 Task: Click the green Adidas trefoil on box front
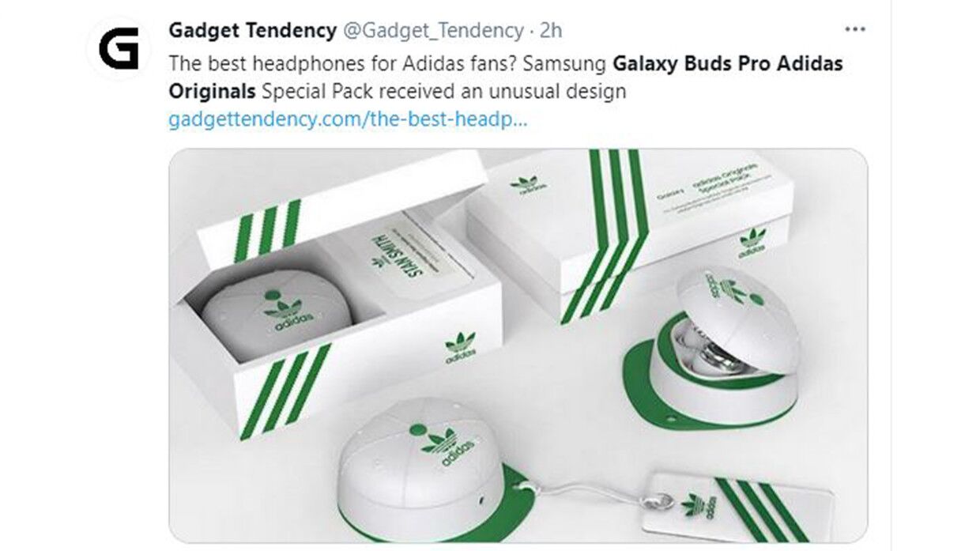[x=460, y=348]
